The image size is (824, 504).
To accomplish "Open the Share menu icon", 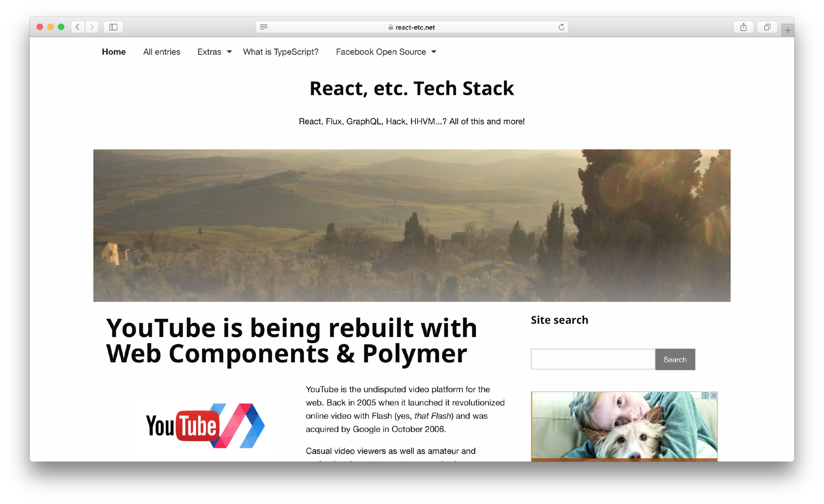I will pyautogui.click(x=743, y=27).
